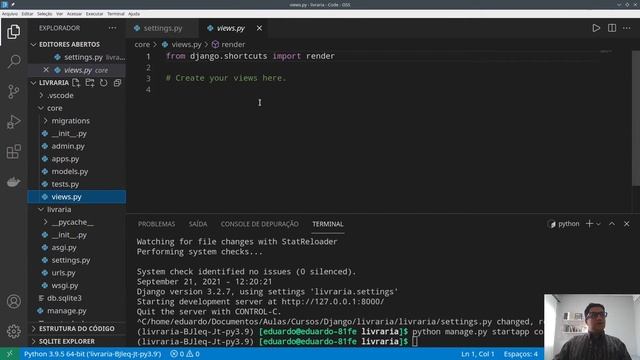Click the remote window status bar icon

(9, 354)
